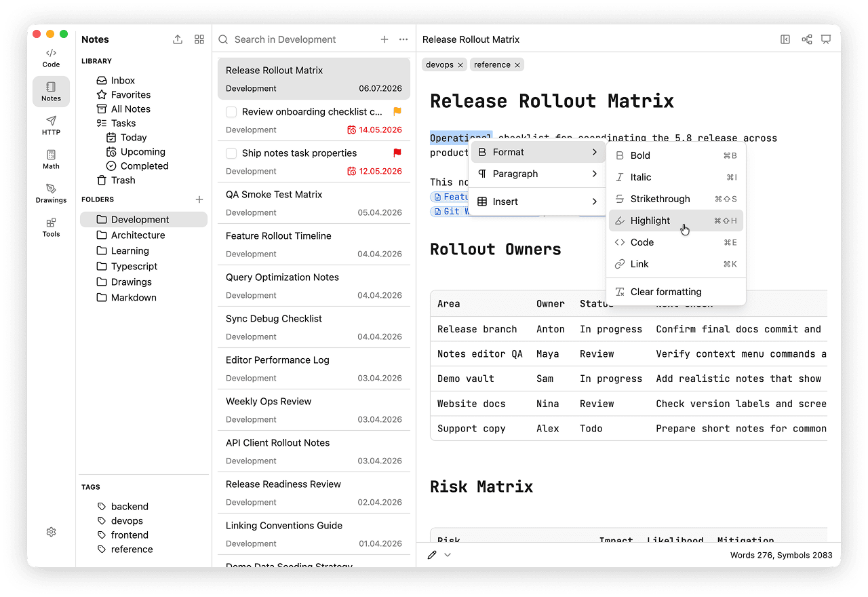
Task: Open the Code section in sidebar
Action: (51, 58)
